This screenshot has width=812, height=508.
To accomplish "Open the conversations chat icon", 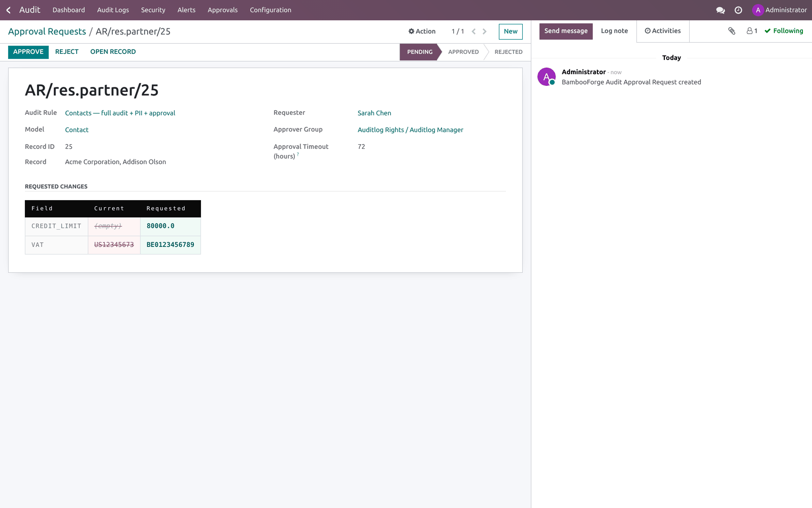I will [720, 10].
